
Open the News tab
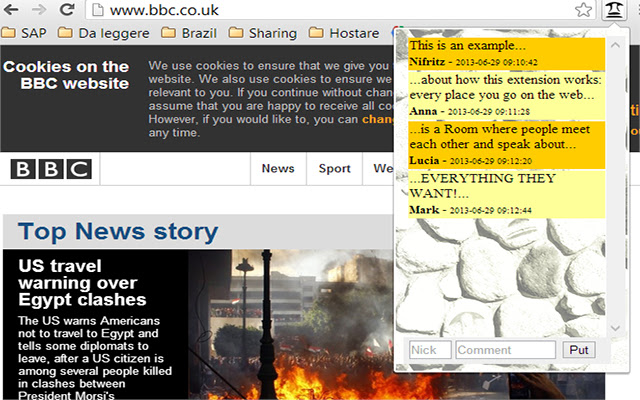pos(278,169)
